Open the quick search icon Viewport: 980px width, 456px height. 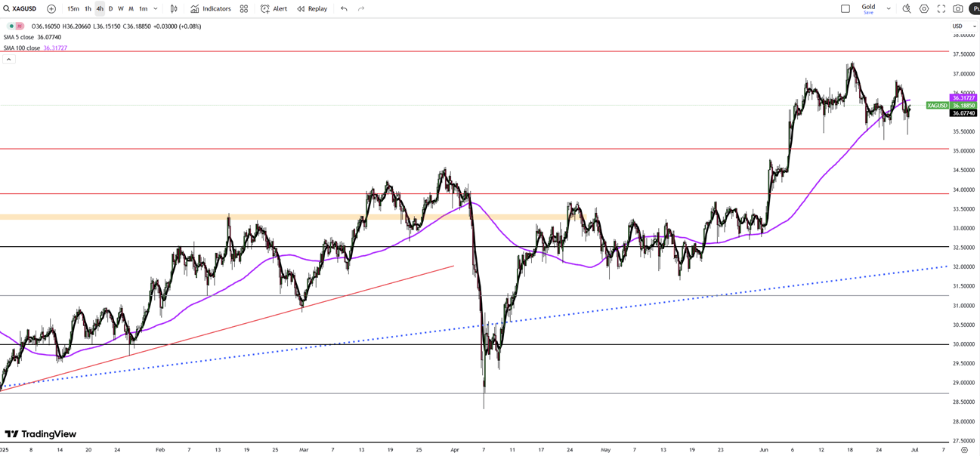tap(907, 9)
